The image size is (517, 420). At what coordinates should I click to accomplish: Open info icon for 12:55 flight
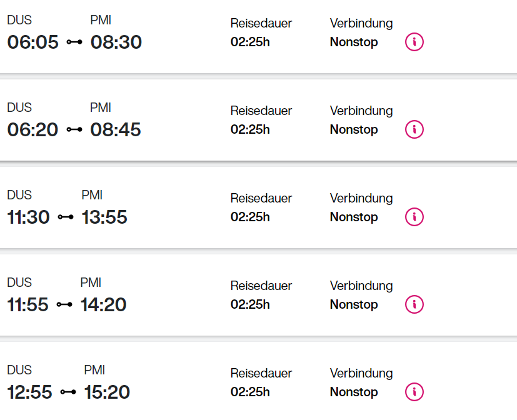414,392
